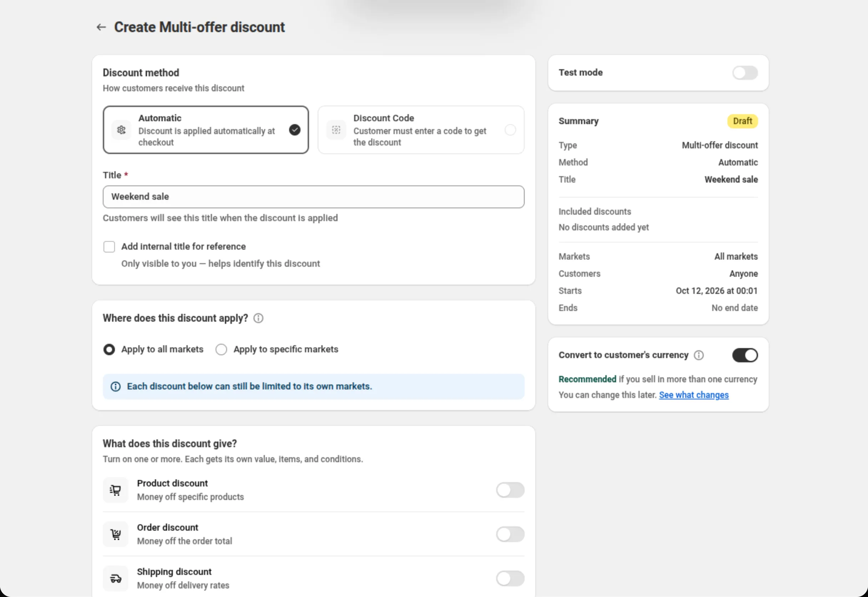The width and height of the screenshot is (868, 597).
Task: Click the Draft status badge
Action: click(742, 121)
